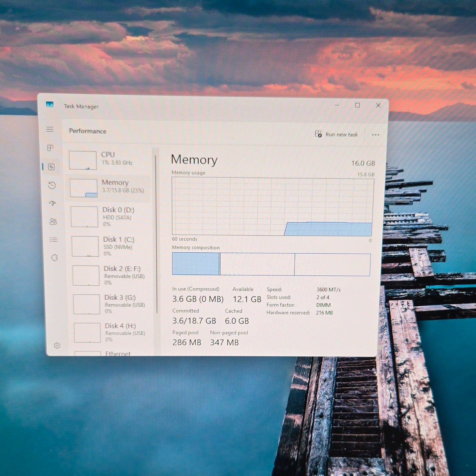Click the 347 MB non-paged pool value
476x476 pixels.
(224, 343)
